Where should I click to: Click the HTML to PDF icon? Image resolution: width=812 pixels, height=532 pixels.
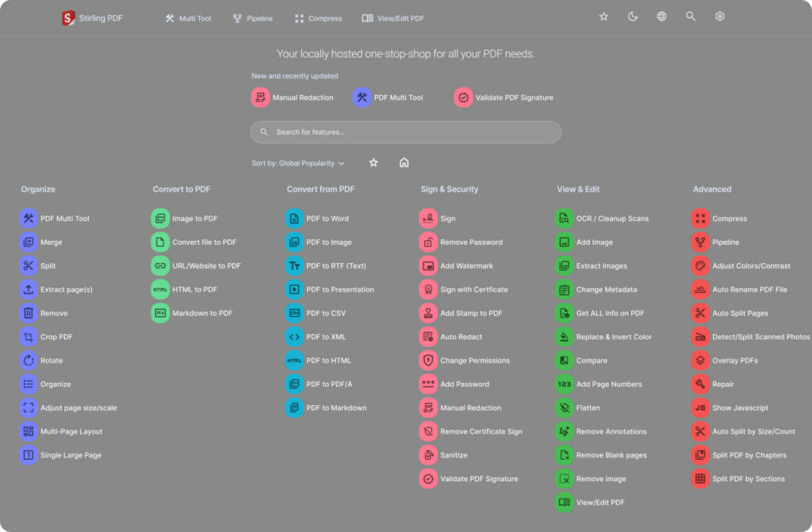point(160,289)
